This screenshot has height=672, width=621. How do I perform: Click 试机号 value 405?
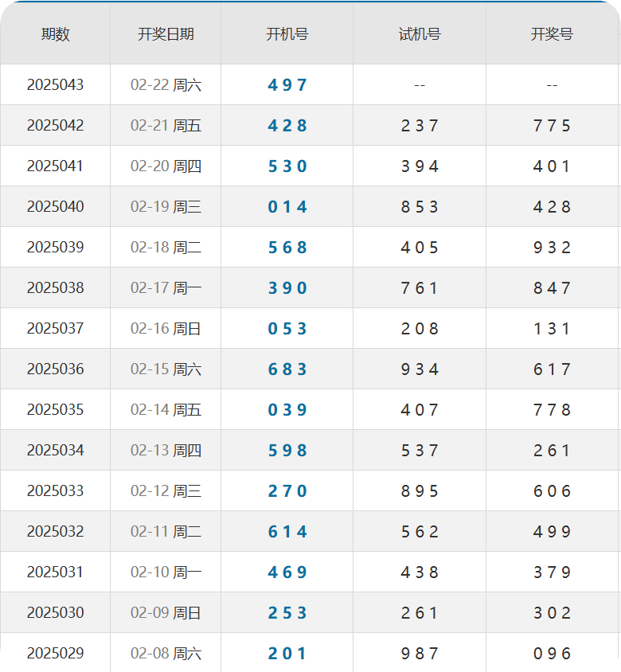420,248
